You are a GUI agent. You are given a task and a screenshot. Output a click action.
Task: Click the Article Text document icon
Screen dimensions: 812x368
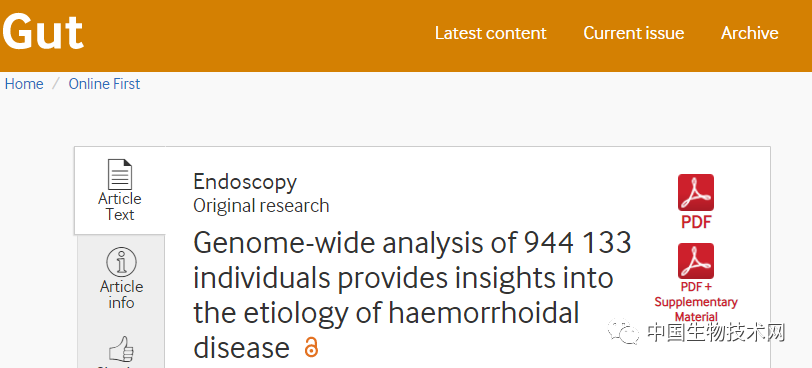point(120,174)
